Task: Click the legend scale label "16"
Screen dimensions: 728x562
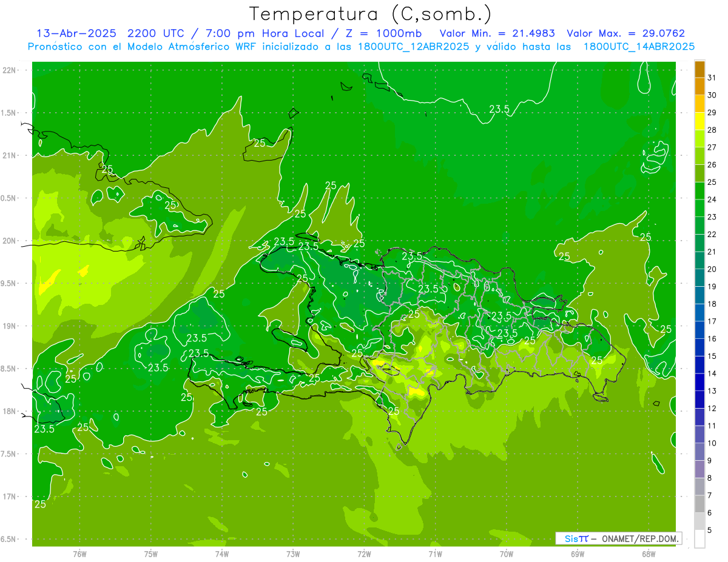Action: (712, 338)
